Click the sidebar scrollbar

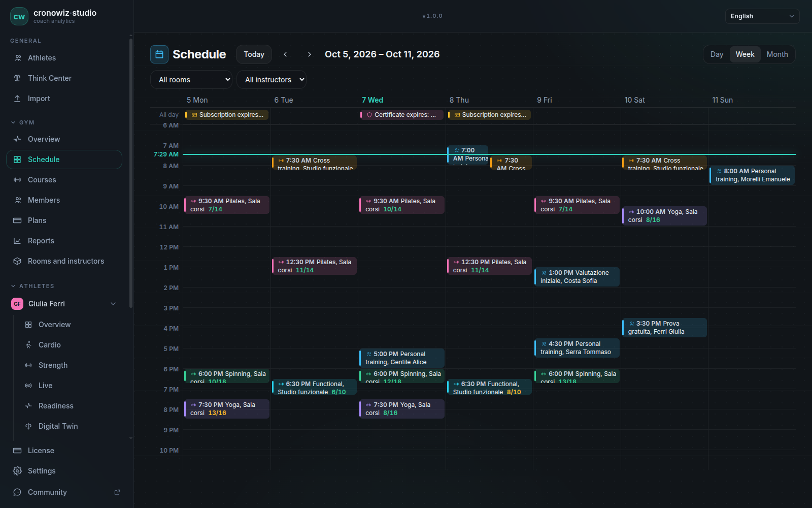(x=131, y=173)
